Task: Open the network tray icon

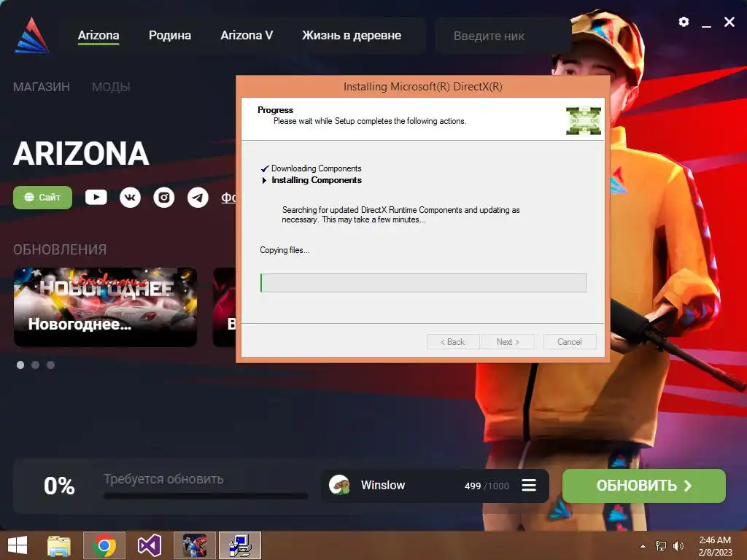Action: [x=661, y=545]
